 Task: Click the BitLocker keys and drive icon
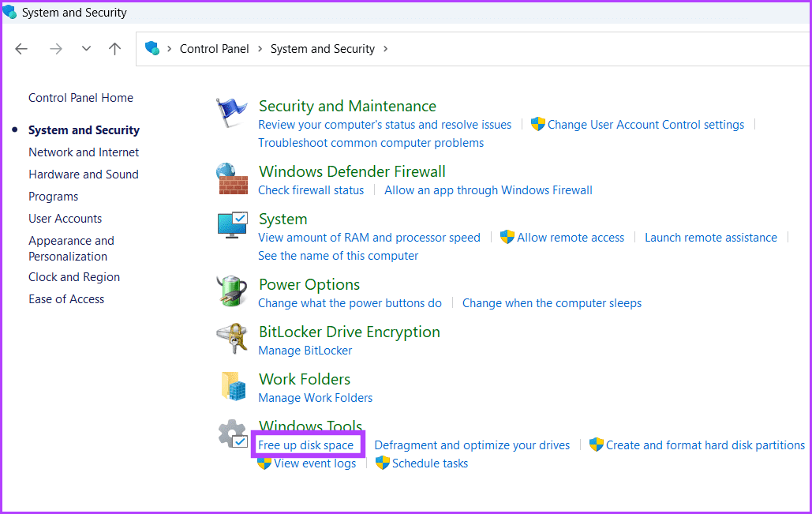(x=231, y=339)
